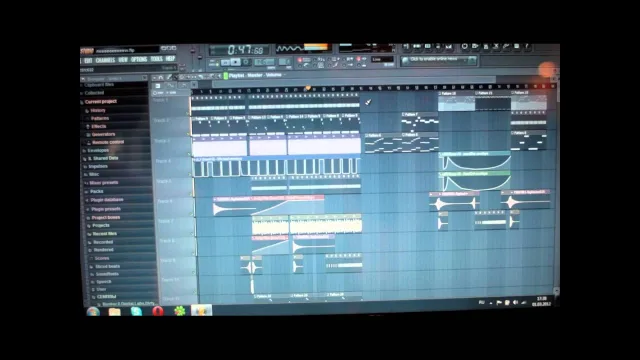Expand the Impulses folder
The width and height of the screenshot is (640, 360).
coord(97,167)
